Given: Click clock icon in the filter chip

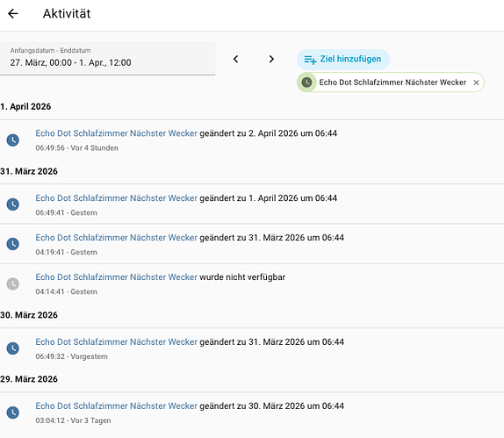Looking at the screenshot, I should (x=306, y=83).
